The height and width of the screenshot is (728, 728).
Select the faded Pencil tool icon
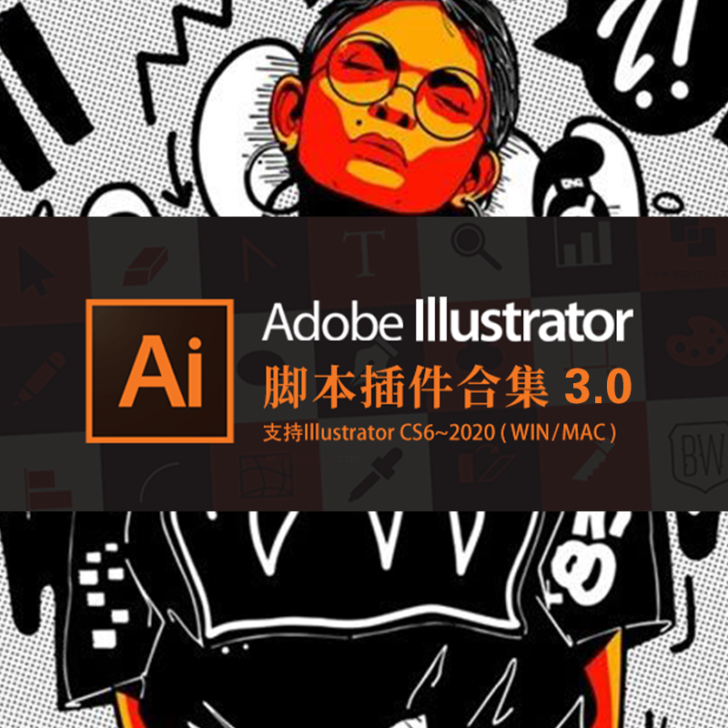pyautogui.click(x=40, y=379)
